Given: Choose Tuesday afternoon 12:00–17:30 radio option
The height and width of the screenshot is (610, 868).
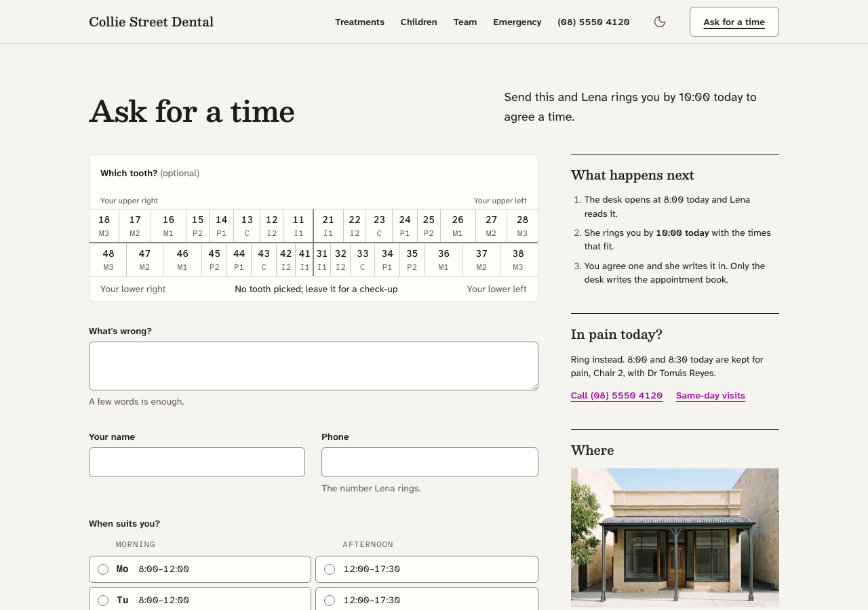Looking at the screenshot, I should pos(427,599).
